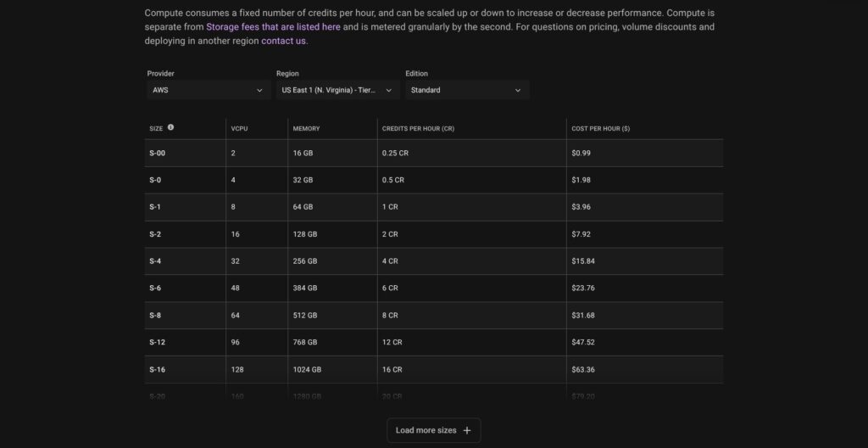The image size is (868, 448).
Task: Click the 1024 GB memory cell
Action: point(332,369)
